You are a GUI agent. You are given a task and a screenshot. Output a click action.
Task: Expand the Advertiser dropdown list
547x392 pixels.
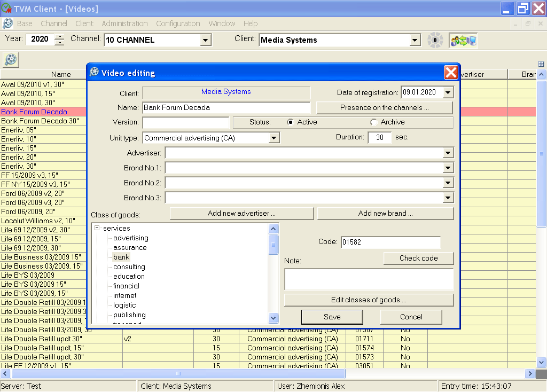click(x=448, y=153)
